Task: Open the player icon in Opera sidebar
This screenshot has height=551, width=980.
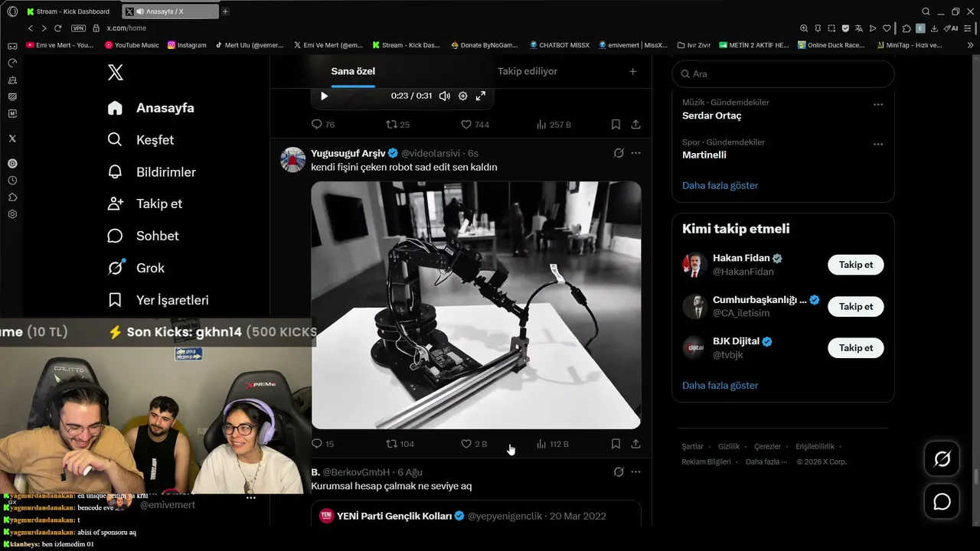Action: 12,164
